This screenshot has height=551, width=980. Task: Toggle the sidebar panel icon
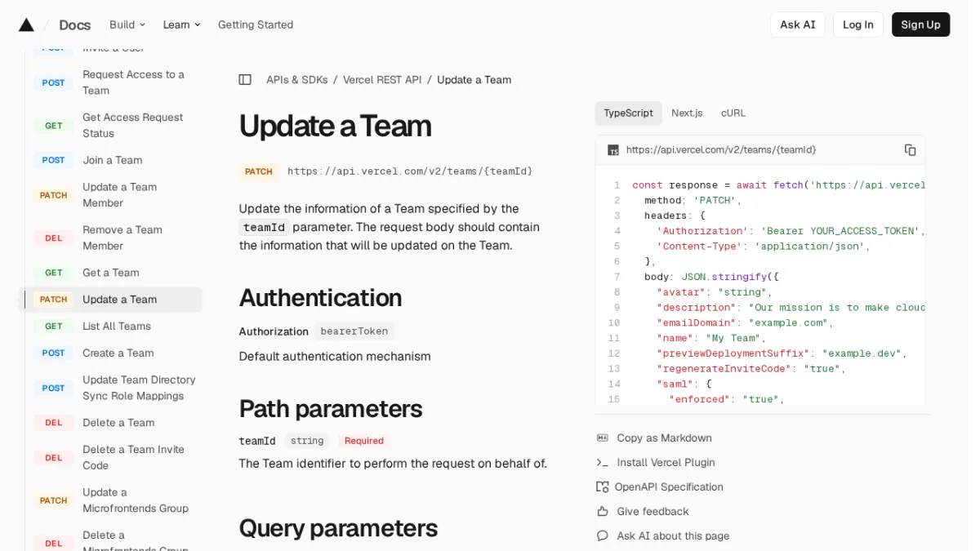[x=245, y=80]
